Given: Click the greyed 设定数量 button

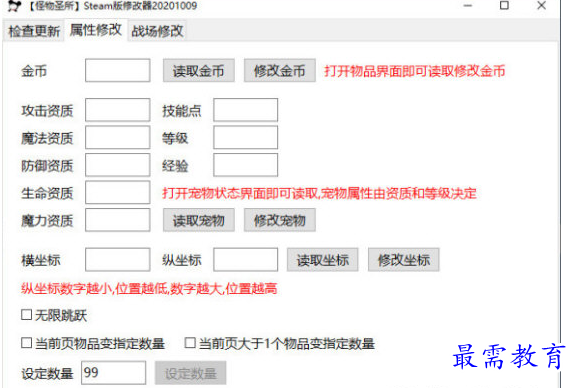Looking at the screenshot, I should (x=190, y=373).
